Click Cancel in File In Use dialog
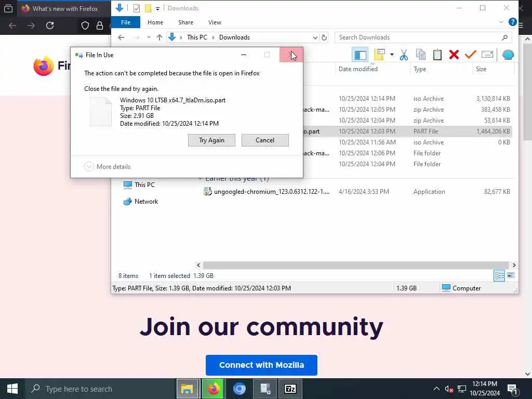 coord(264,140)
